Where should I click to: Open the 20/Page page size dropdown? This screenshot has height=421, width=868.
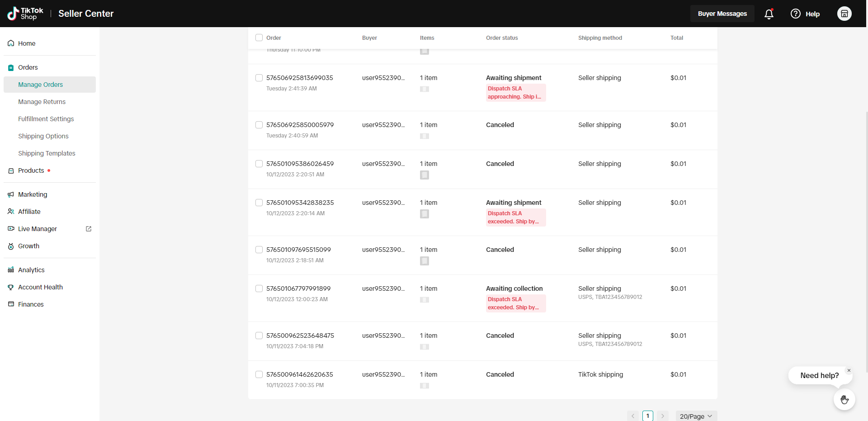696,416
